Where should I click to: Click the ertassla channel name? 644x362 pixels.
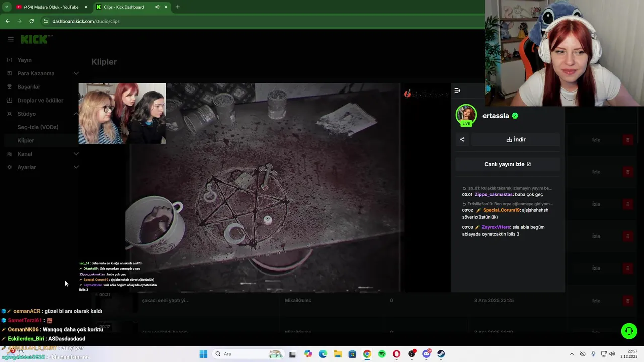[496, 116]
